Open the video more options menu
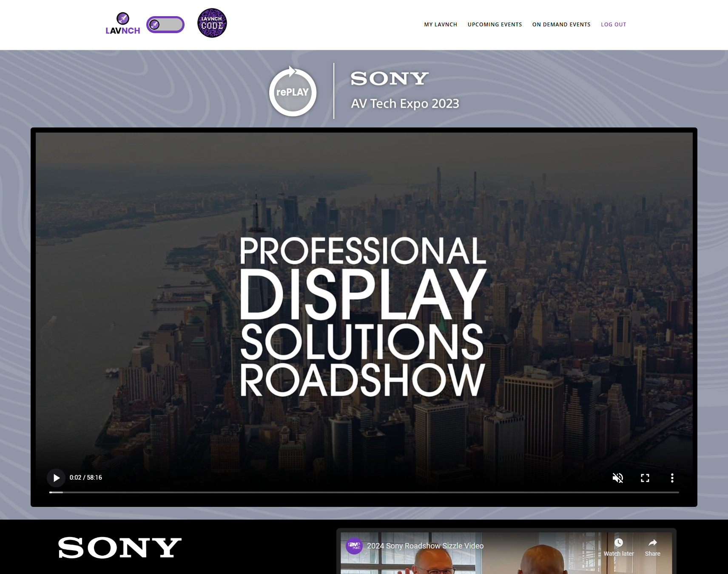The height and width of the screenshot is (574, 728). point(672,478)
